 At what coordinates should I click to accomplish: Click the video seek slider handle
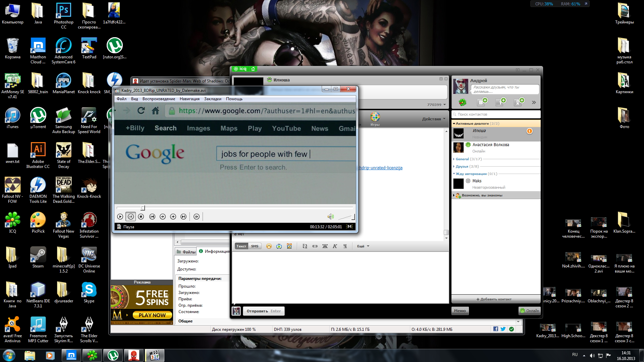(143, 208)
